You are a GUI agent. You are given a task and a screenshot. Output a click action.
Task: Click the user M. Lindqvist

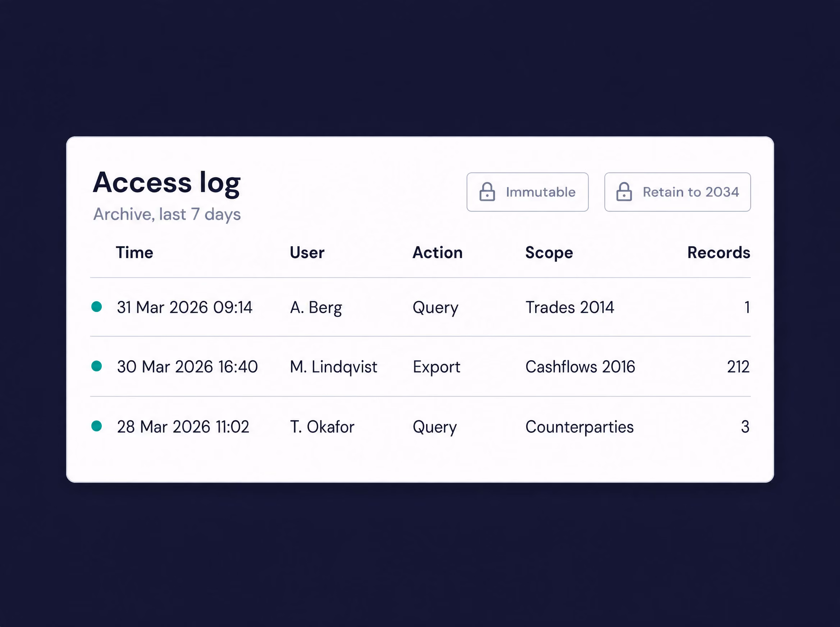[x=334, y=367]
